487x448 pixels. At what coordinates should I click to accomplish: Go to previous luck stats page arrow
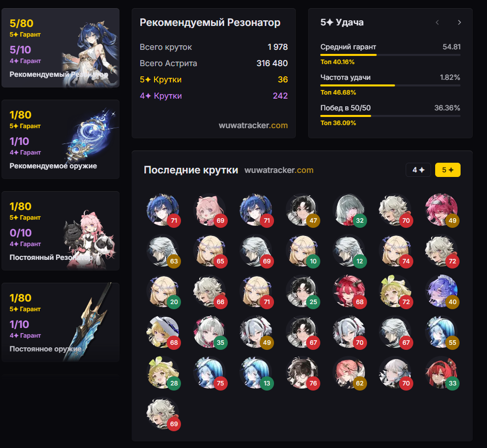437,22
